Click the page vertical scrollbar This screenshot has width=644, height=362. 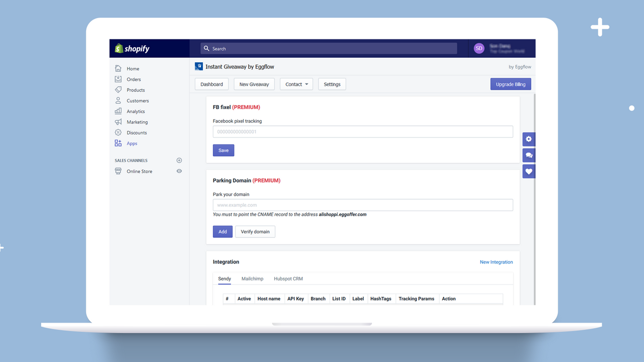534,199
